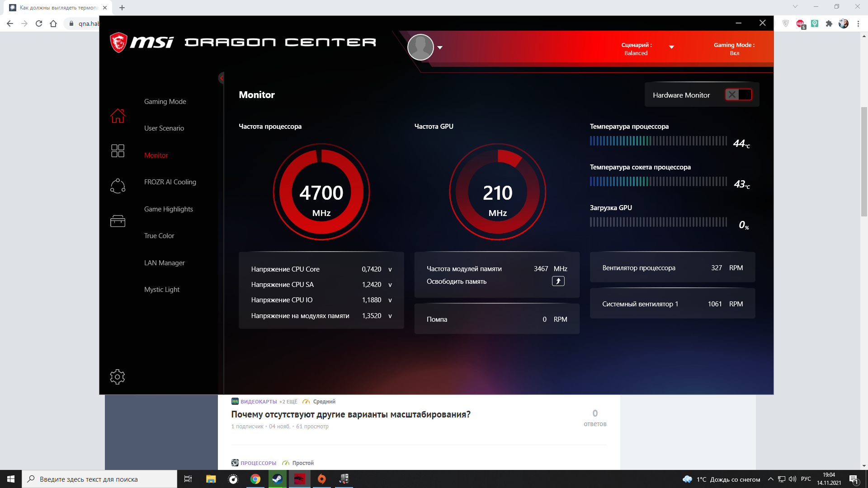Show hidden tray icons arrow
The height and width of the screenshot is (488, 868).
click(x=770, y=479)
